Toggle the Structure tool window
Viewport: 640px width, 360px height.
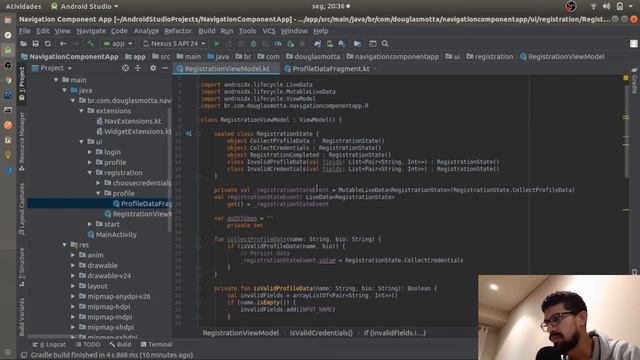tap(22, 267)
